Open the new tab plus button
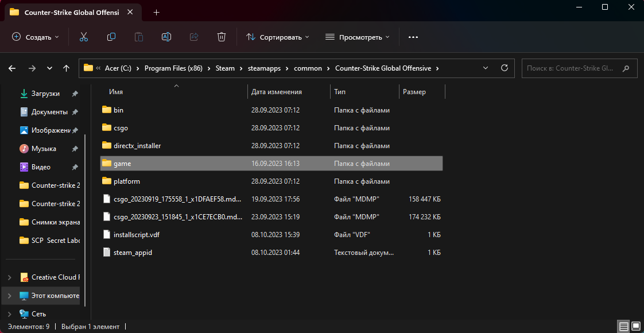644x333 pixels. (x=157, y=12)
